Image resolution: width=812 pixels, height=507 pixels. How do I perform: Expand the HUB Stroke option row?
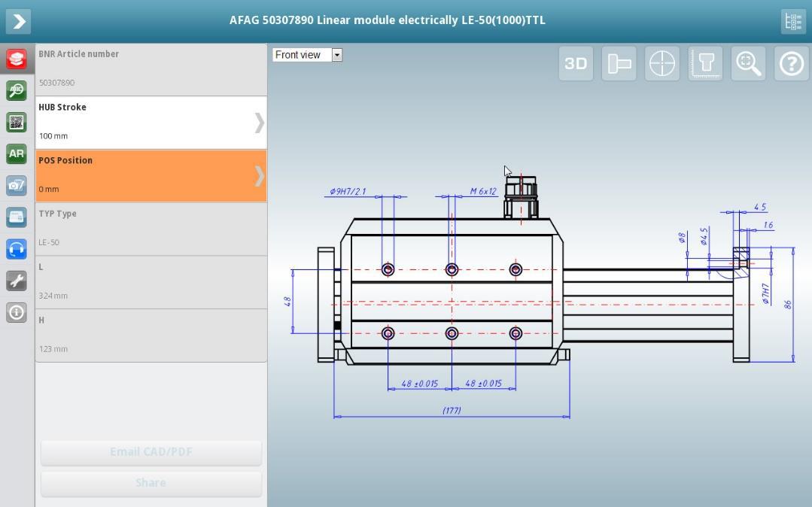click(151, 122)
